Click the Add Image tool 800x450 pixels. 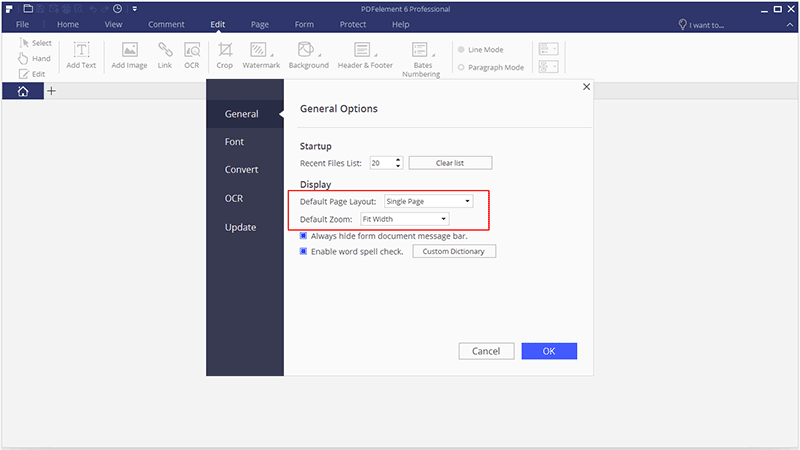(x=129, y=55)
